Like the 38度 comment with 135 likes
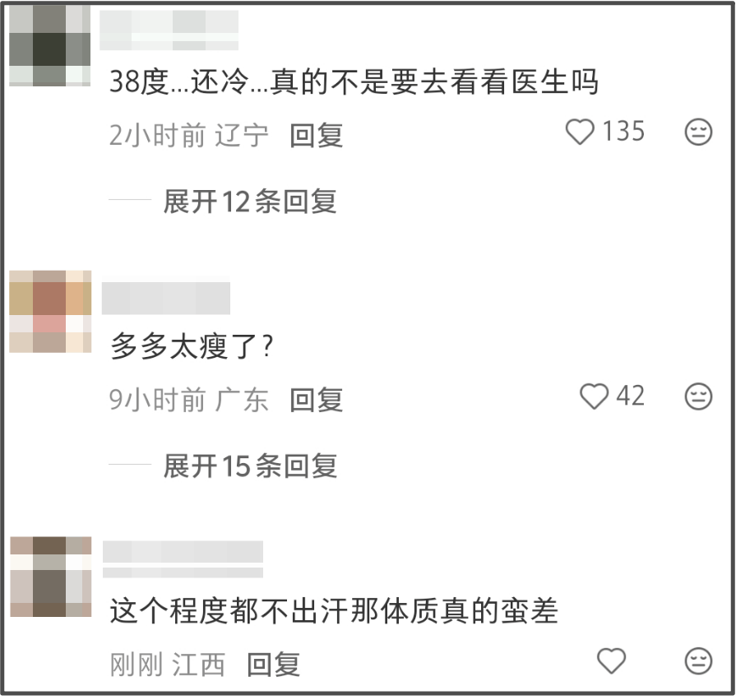The image size is (736, 700). point(580,132)
